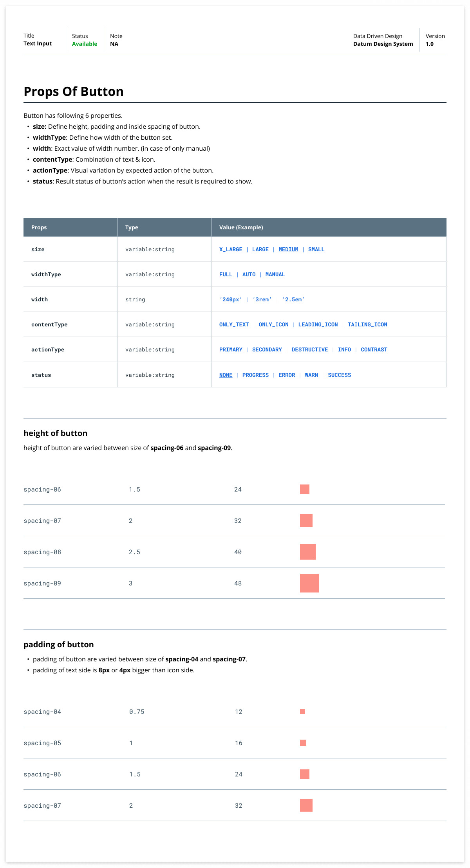Click the ONLY_TEXT contentType link
The width and height of the screenshot is (470, 868).
(x=234, y=324)
